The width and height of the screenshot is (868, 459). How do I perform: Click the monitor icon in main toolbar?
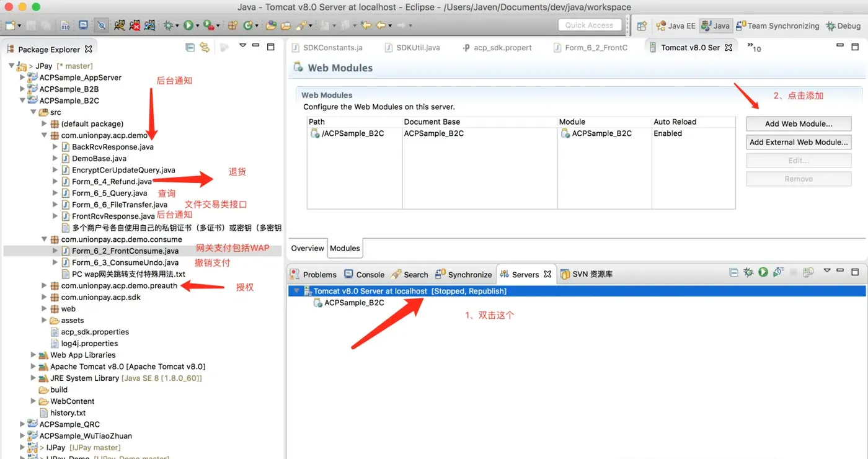pos(83,25)
